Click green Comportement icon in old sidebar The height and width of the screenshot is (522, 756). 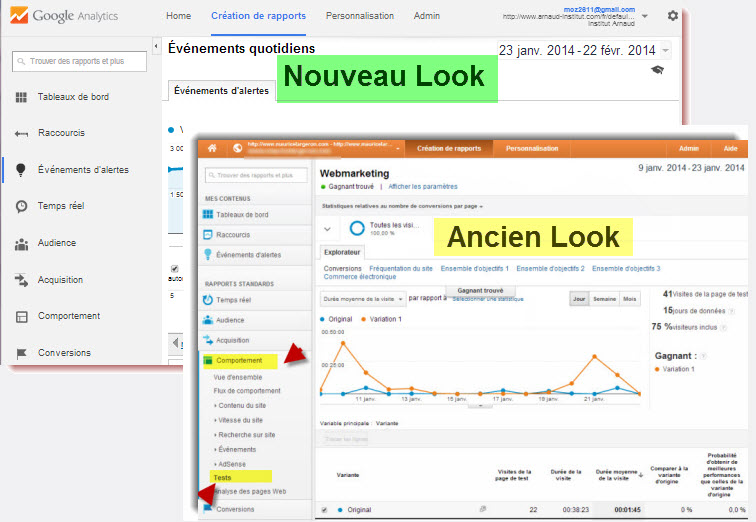pos(208,360)
